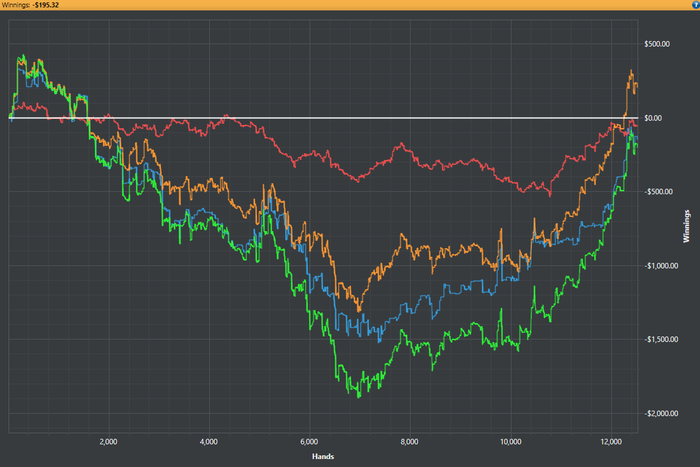Click the $0.00 axis label

pos(653,118)
